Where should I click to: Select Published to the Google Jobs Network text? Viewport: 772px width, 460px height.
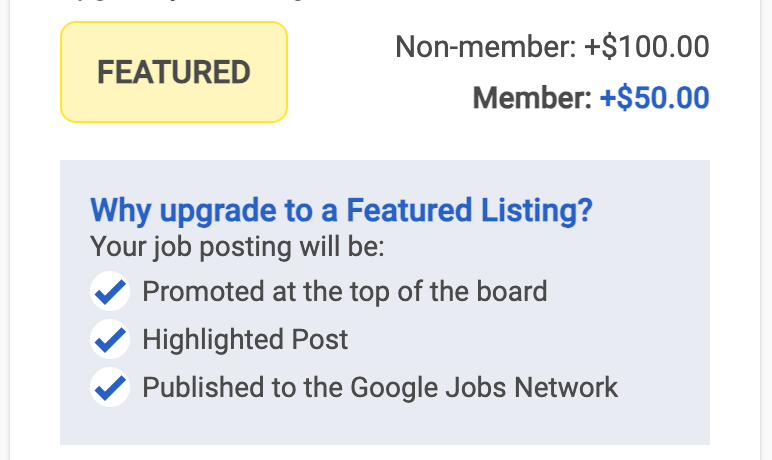tap(380, 387)
